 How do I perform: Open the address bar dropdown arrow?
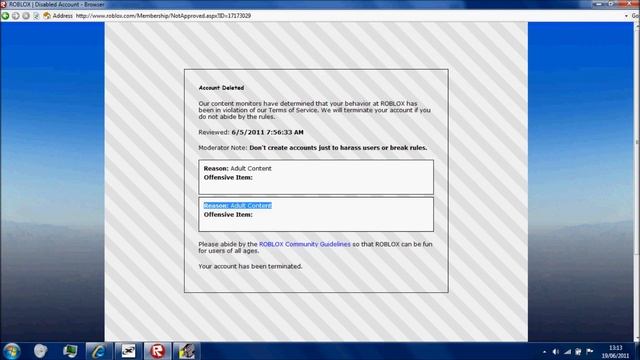tap(626, 16)
